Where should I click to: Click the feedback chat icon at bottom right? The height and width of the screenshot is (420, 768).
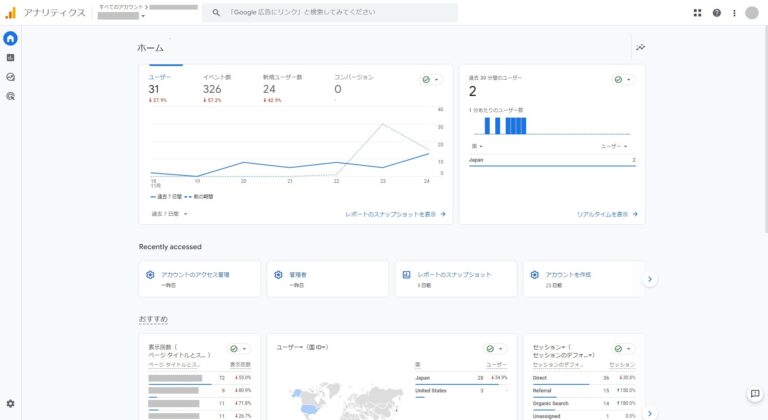point(755,395)
